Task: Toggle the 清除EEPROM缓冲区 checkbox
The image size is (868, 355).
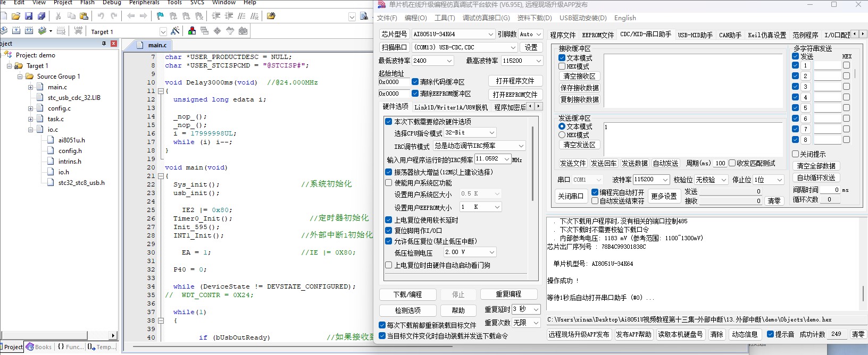Action: coord(415,94)
